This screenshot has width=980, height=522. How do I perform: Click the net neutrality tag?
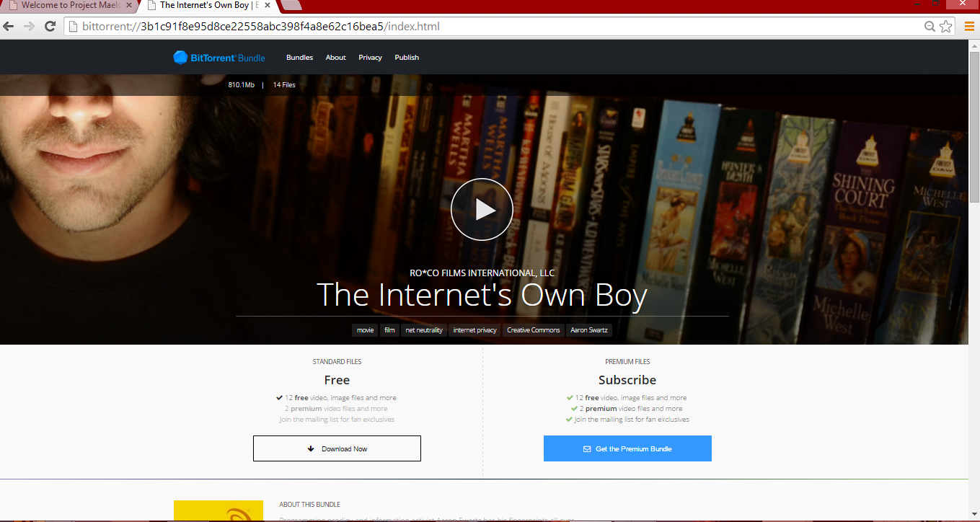point(424,330)
